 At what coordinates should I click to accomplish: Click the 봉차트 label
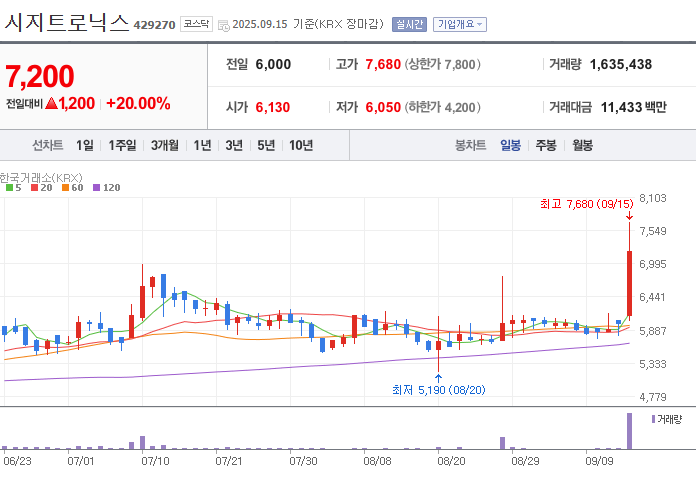[x=471, y=145]
